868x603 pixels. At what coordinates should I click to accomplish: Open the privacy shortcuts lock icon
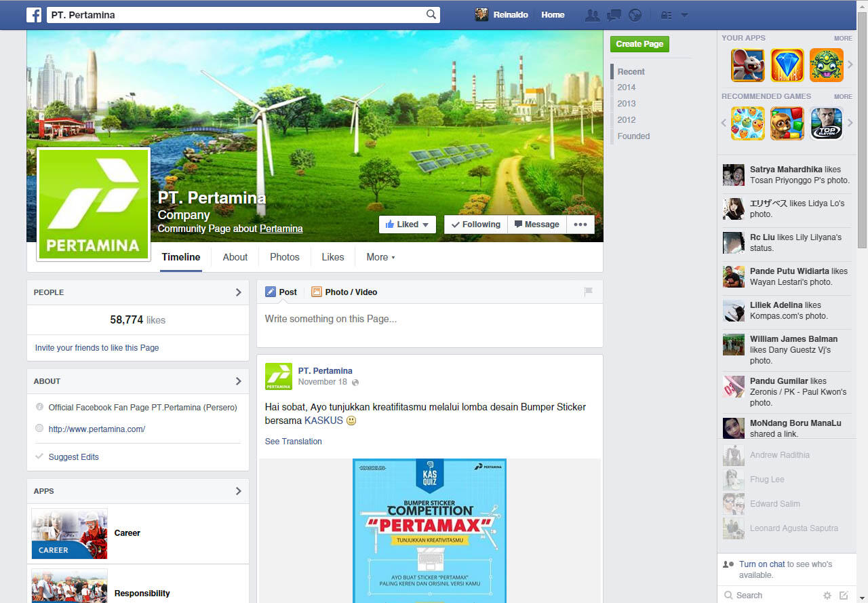[666, 15]
